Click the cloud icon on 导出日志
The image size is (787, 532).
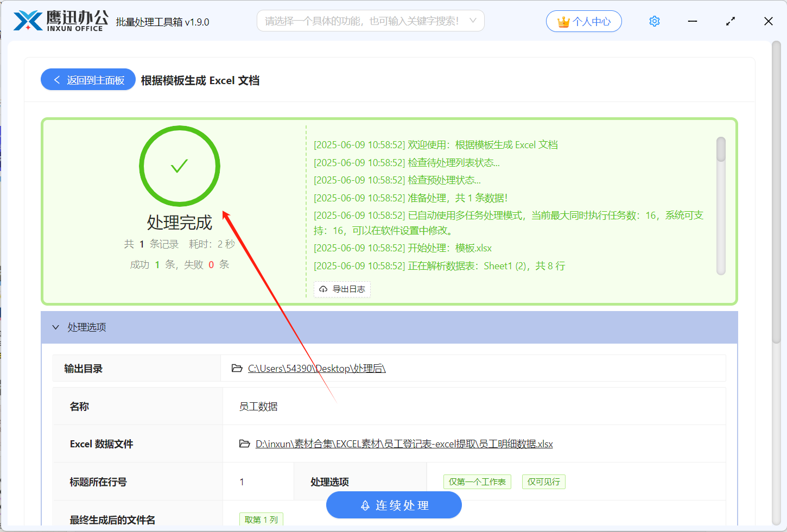click(x=323, y=289)
